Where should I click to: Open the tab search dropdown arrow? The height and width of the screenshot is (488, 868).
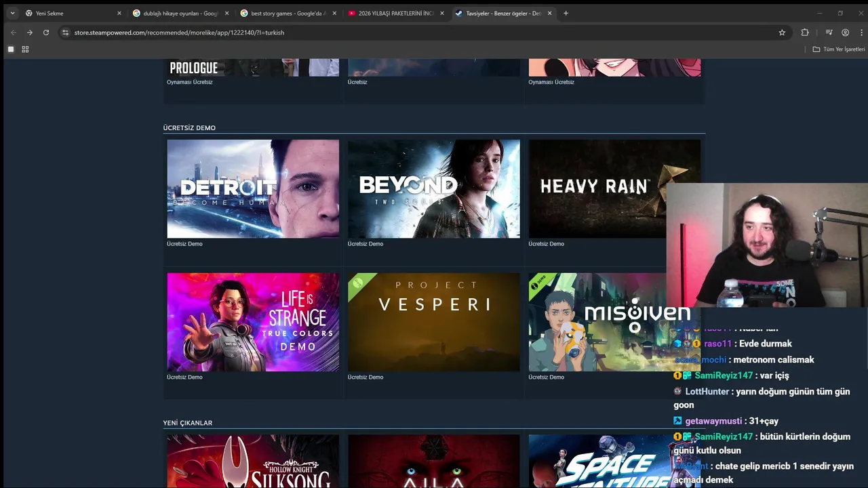click(12, 13)
